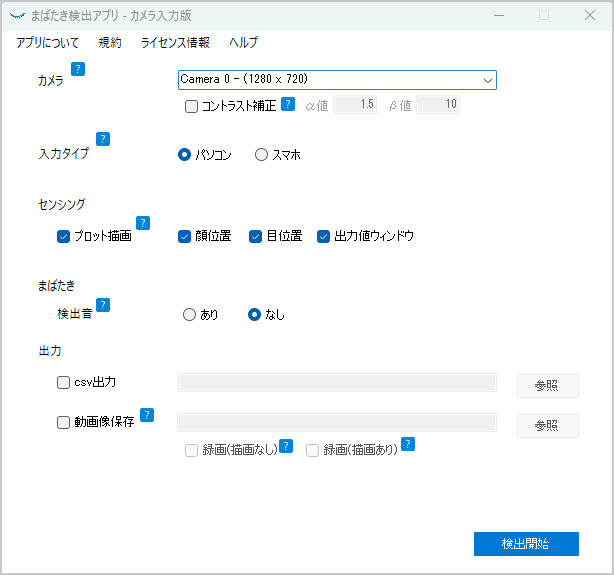614x575 pixels.
Task: Open the 規約 menu
Action: [110, 42]
